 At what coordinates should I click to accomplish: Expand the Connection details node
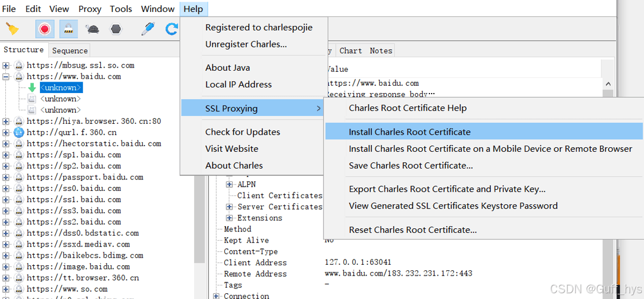pyautogui.click(x=217, y=296)
